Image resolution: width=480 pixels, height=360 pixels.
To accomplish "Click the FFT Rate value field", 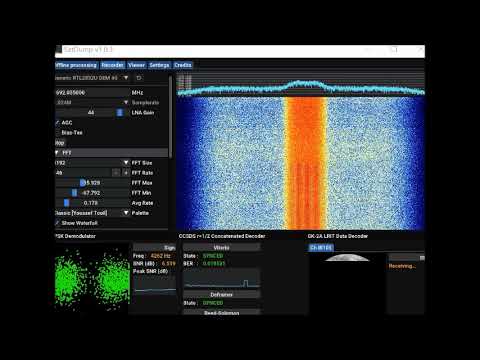I will pyautogui.click(x=83, y=173).
